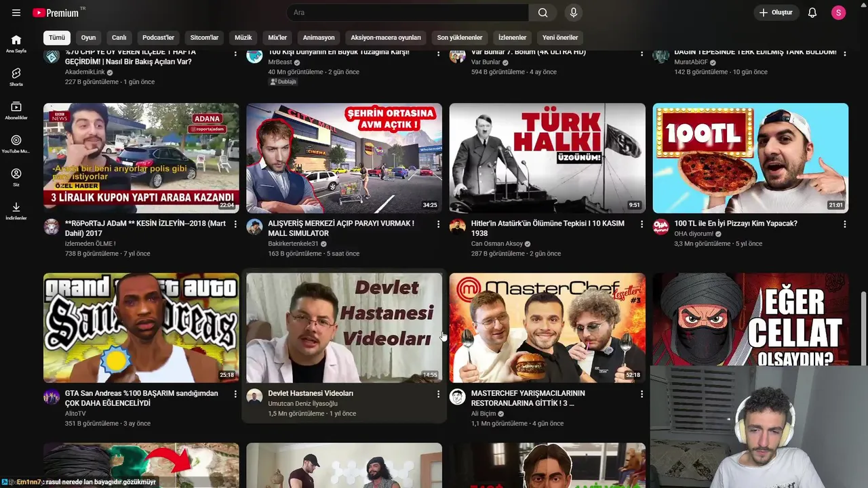The width and height of the screenshot is (868, 488).
Task: Open İndirilenler from the sidebar
Action: tap(16, 211)
